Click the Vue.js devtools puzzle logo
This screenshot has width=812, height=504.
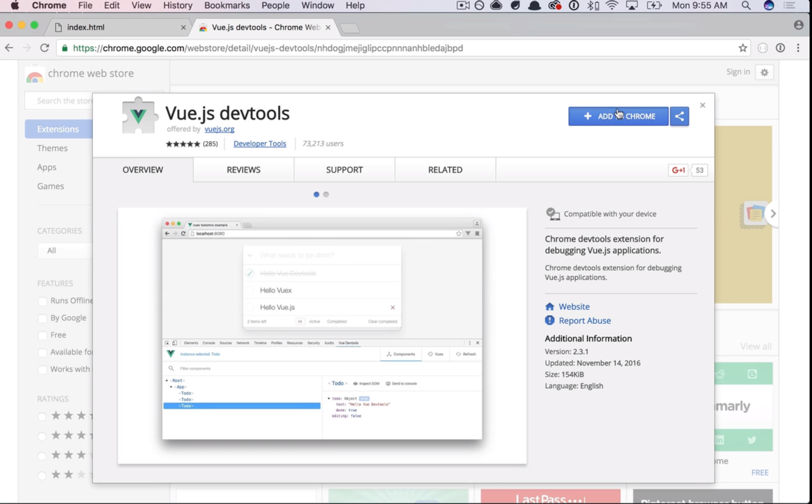coord(139,116)
